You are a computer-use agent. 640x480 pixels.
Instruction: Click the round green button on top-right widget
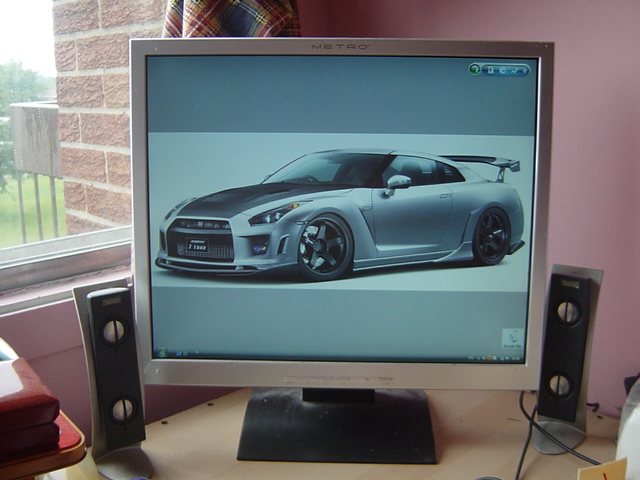tap(476, 70)
